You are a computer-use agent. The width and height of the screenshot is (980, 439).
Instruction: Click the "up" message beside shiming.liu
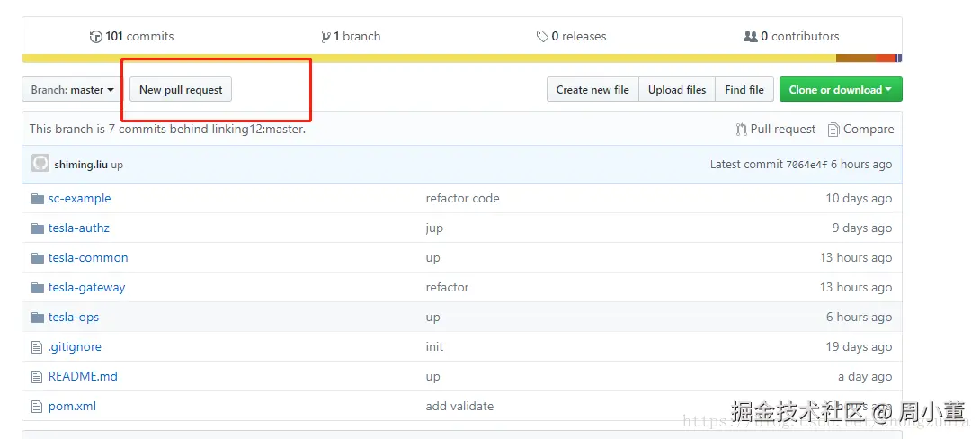[117, 166]
